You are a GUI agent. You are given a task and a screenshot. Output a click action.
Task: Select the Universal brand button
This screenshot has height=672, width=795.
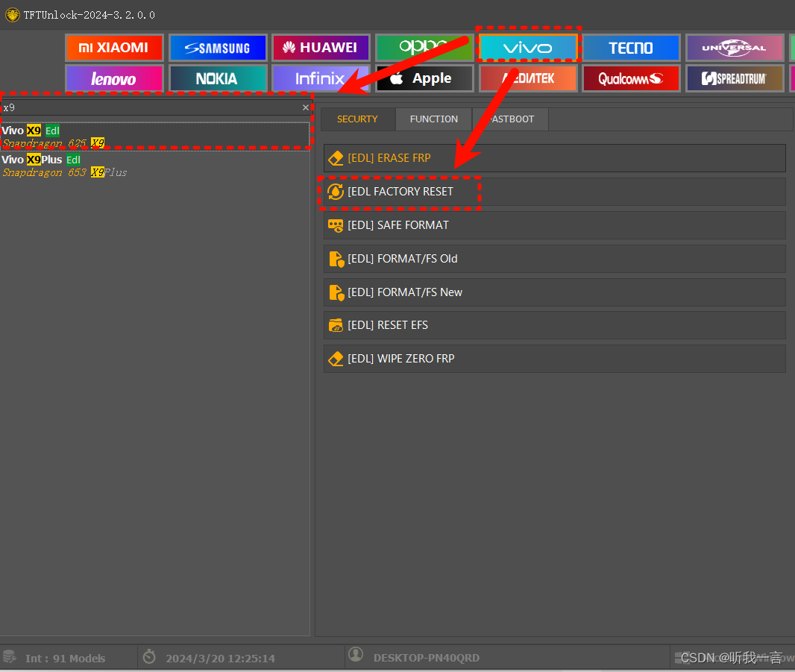pyautogui.click(x=735, y=48)
